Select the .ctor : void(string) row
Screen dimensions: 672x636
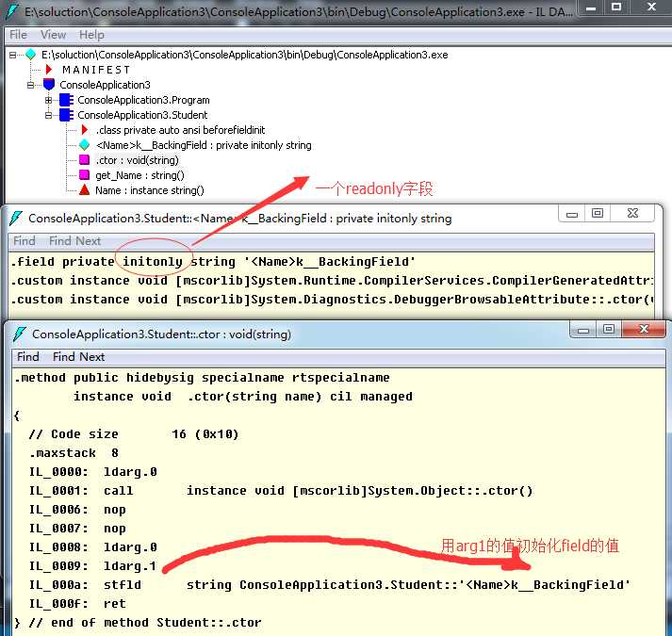(x=137, y=160)
